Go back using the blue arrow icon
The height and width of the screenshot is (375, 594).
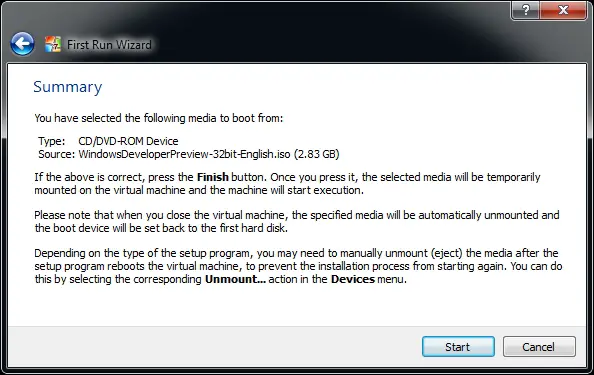22,44
